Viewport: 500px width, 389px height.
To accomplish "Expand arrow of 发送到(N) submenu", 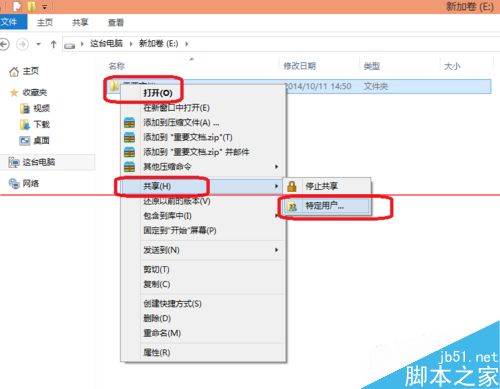I will tap(276, 250).
